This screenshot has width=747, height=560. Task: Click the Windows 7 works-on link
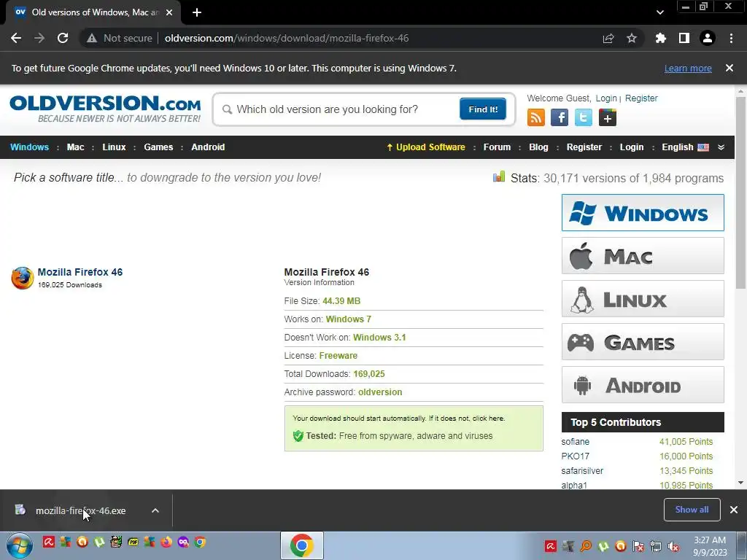click(x=348, y=319)
